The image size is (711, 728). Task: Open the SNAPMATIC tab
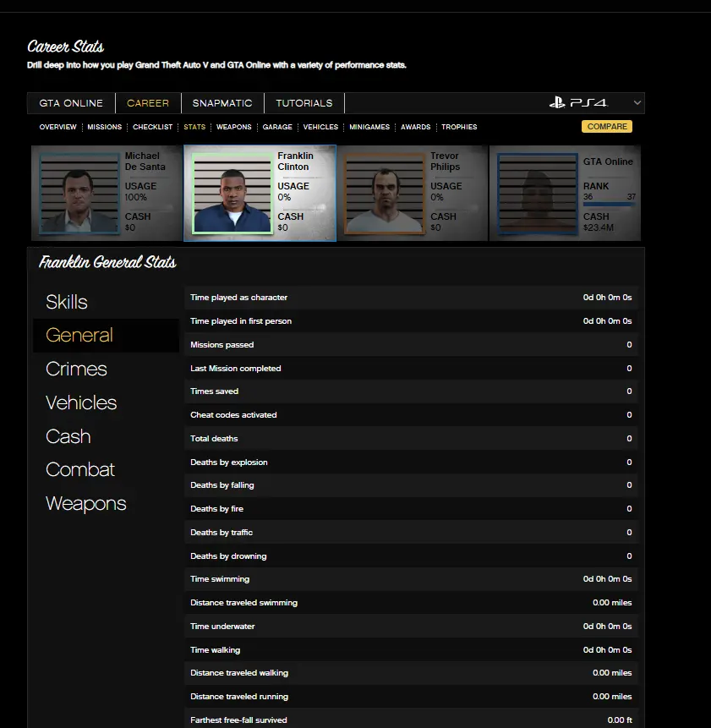(x=222, y=103)
